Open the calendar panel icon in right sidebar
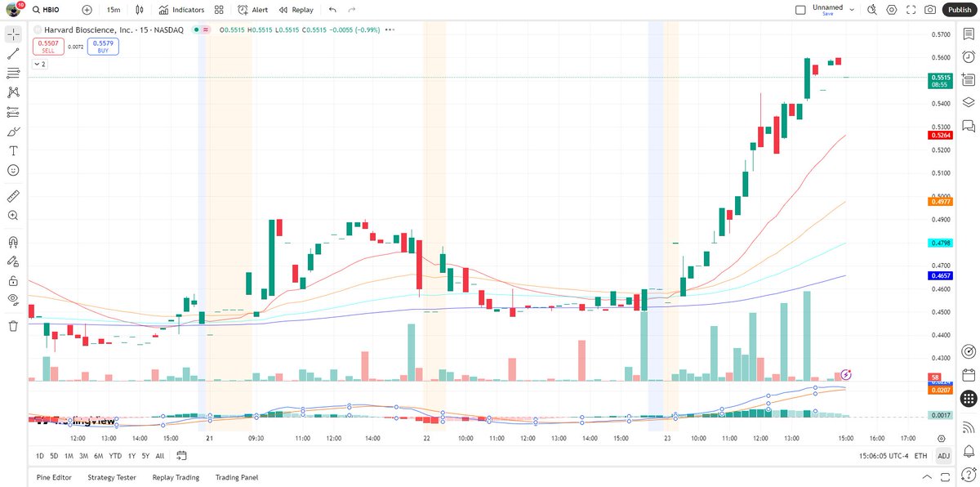 pyautogui.click(x=969, y=376)
